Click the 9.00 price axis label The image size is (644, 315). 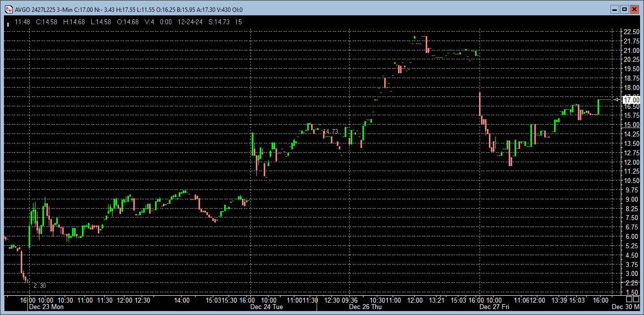click(633, 199)
